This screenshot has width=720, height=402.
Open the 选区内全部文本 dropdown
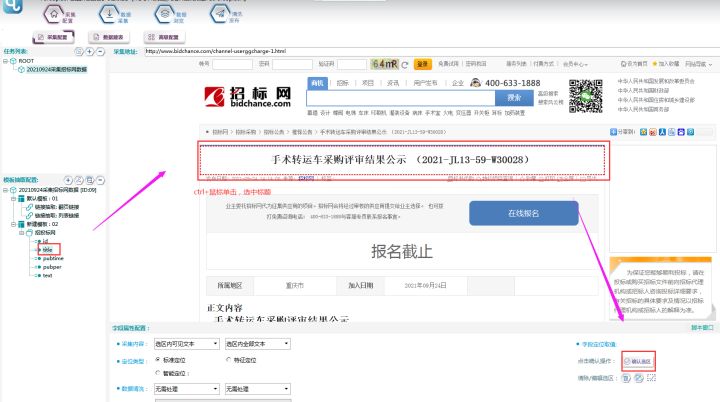click(258, 344)
